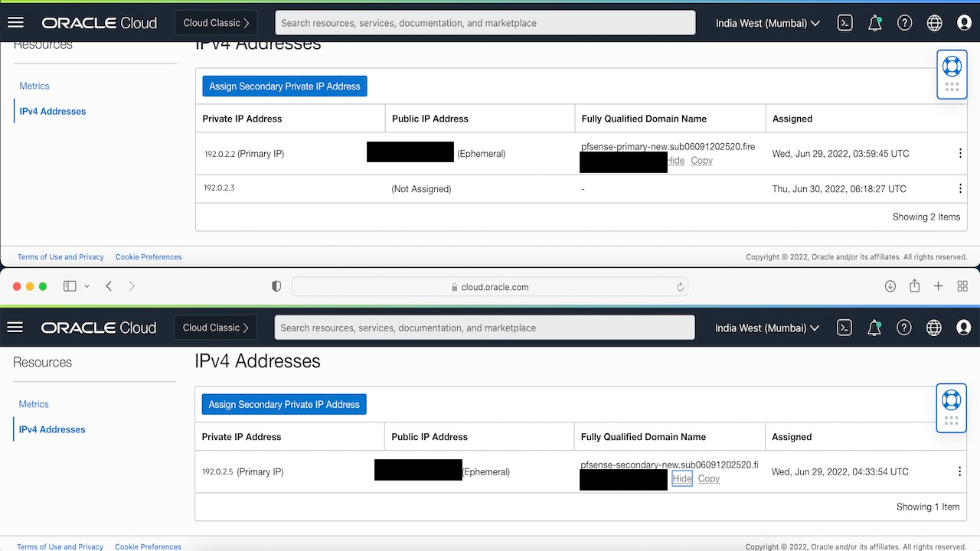The width and height of the screenshot is (980, 551).
Task: Show Safari downloads with the download icon
Action: tap(890, 286)
